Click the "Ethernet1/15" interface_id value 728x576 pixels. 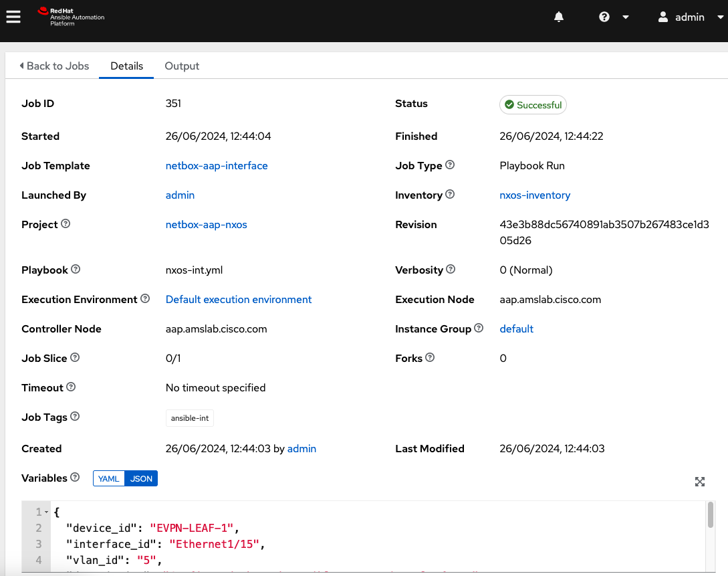214,544
